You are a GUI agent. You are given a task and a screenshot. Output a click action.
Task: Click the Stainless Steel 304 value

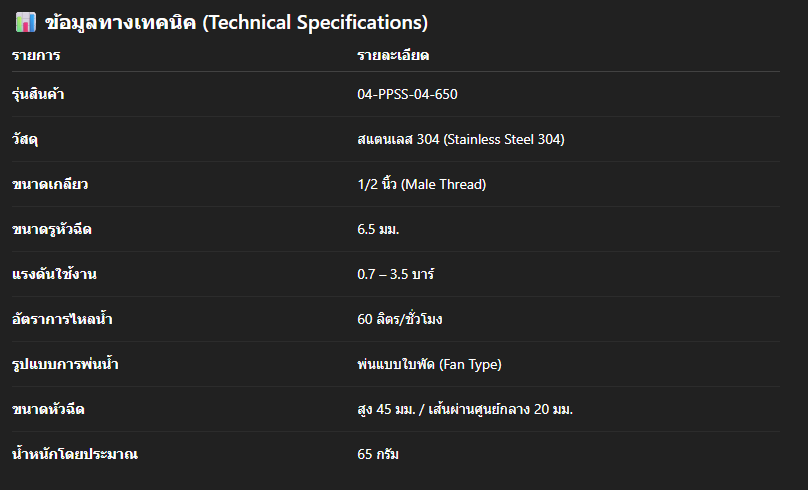tap(460, 139)
